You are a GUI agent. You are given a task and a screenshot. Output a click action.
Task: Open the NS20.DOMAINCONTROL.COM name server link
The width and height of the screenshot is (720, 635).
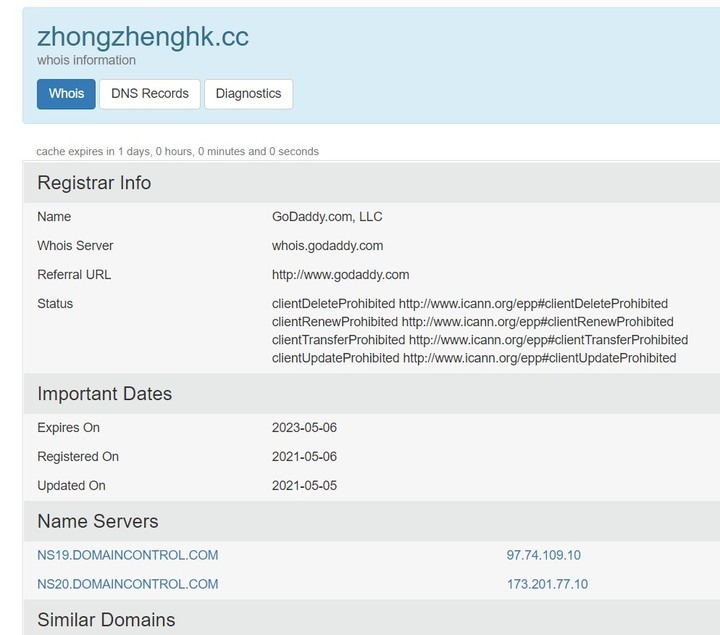pyautogui.click(x=128, y=584)
